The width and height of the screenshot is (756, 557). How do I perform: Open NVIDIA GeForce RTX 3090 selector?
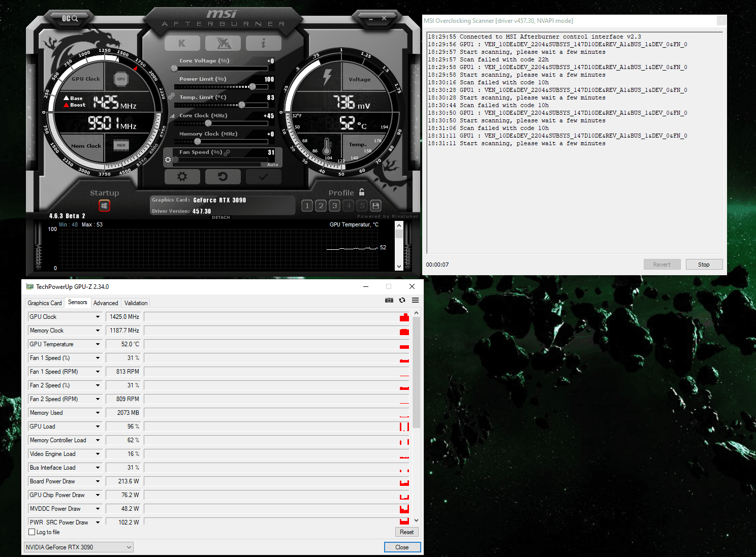pos(79,547)
